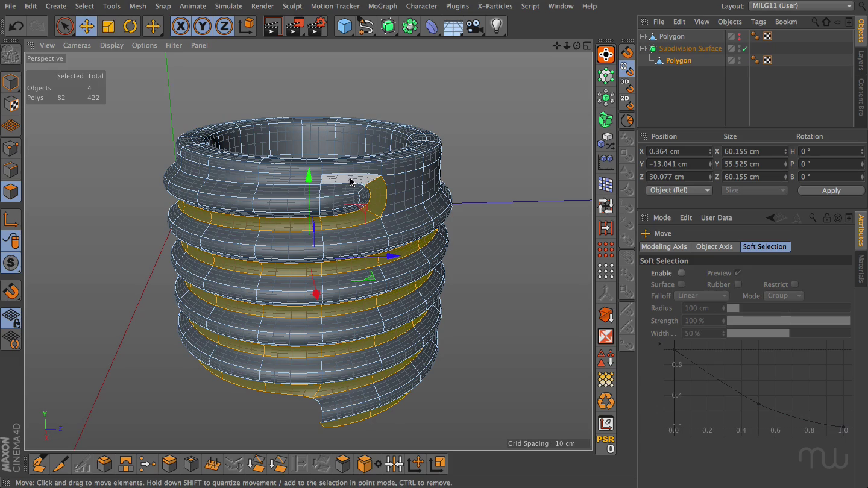
Task: Add a Light object with bulb icon
Action: coord(497,26)
